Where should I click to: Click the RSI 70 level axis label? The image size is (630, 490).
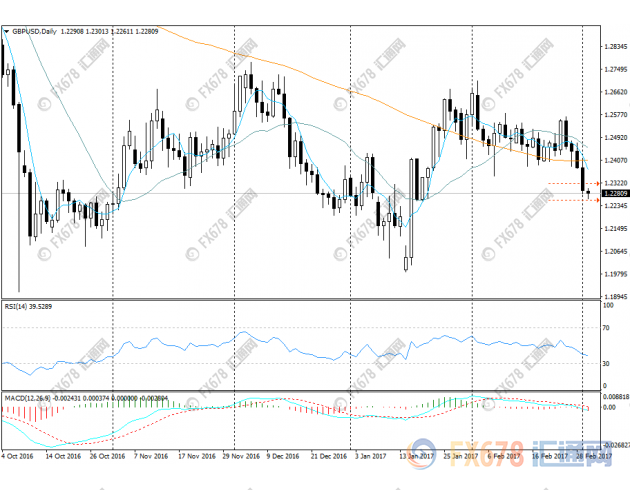pyautogui.click(x=607, y=328)
